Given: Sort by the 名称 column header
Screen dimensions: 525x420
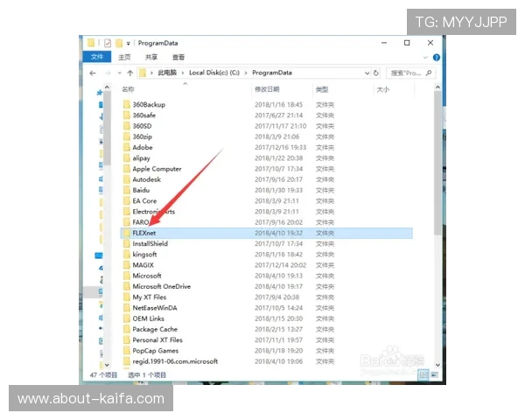Looking at the screenshot, I should pyautogui.click(x=128, y=89).
